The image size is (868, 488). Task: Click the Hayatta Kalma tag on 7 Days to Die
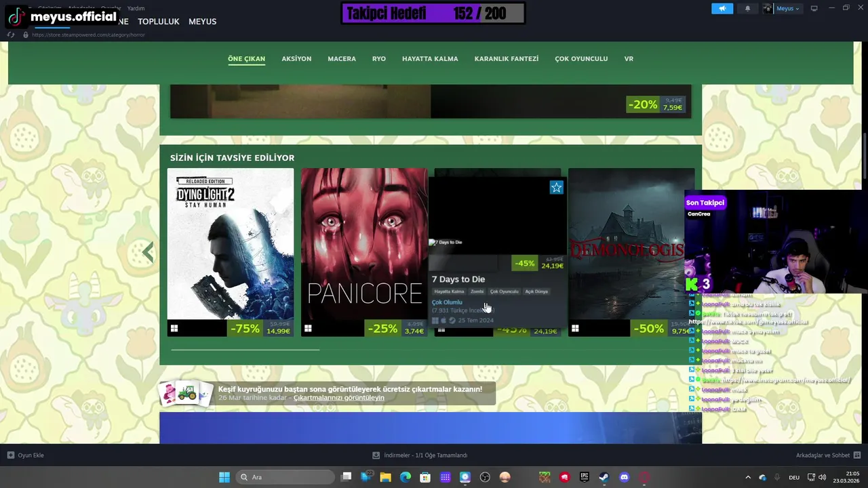[x=449, y=291]
